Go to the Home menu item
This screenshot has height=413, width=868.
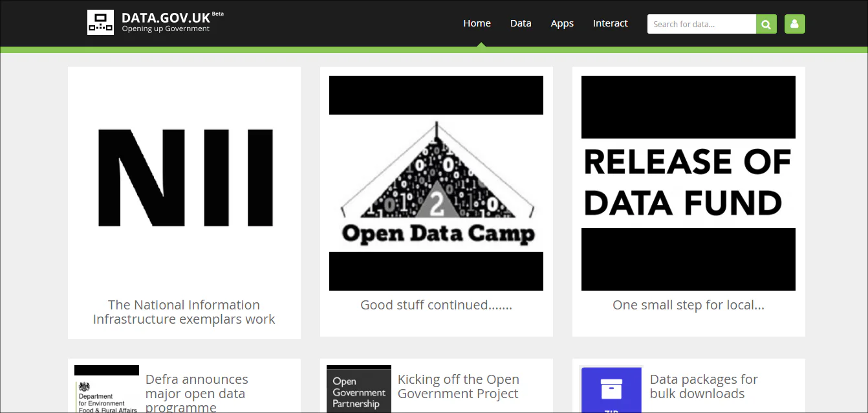click(477, 23)
